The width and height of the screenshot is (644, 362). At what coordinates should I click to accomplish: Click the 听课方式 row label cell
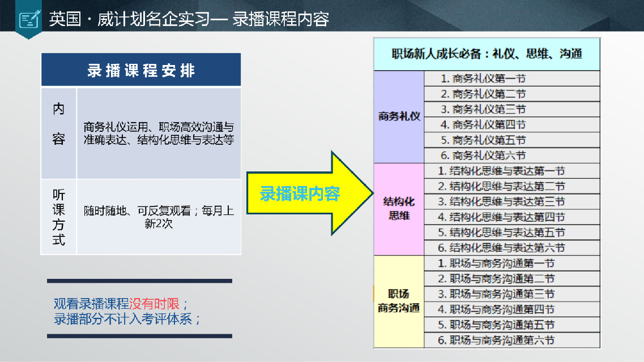[59, 217]
